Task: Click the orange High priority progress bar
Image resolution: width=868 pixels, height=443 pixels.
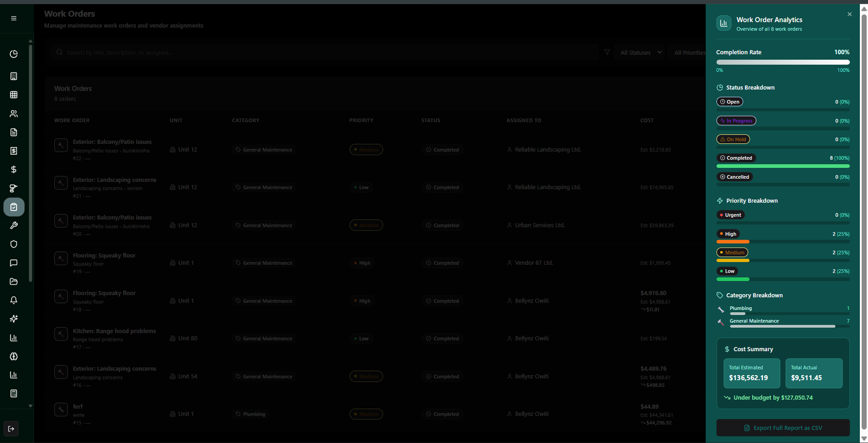Action: [733, 242]
